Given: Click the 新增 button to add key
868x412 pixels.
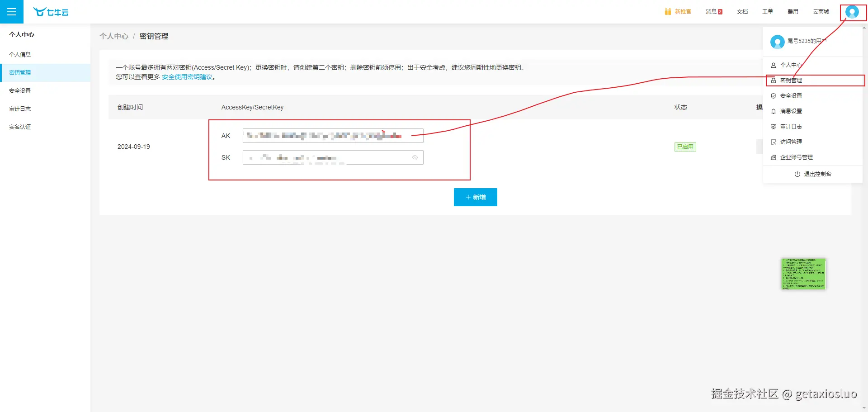Looking at the screenshot, I should coord(476,197).
